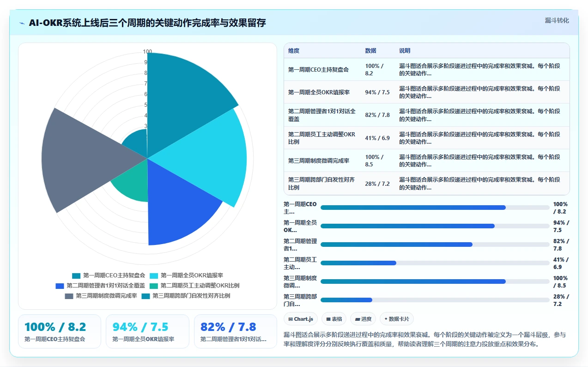588x367 pixels.
Task: Click the Chart.js tag
Action: [x=301, y=319]
